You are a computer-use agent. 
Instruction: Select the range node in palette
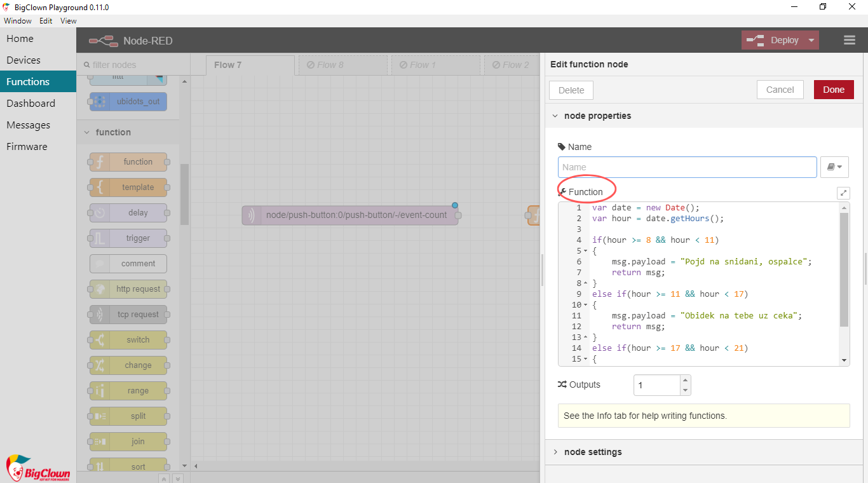tap(128, 391)
